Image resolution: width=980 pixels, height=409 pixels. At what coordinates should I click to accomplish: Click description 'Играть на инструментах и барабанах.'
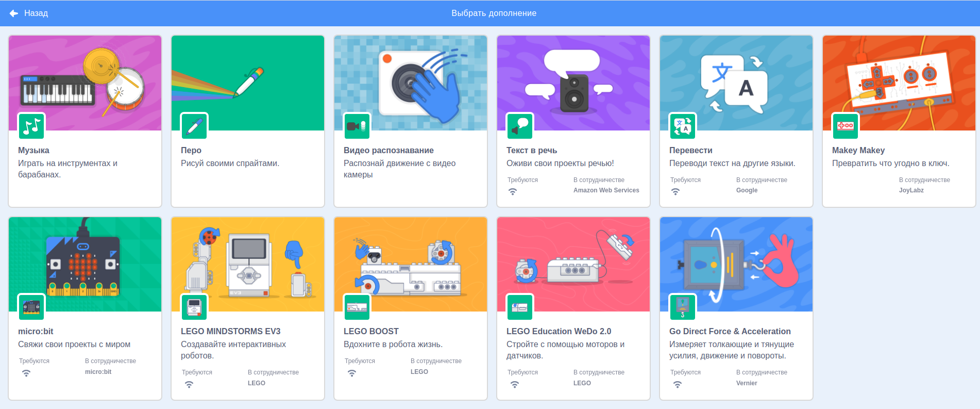[67, 169]
